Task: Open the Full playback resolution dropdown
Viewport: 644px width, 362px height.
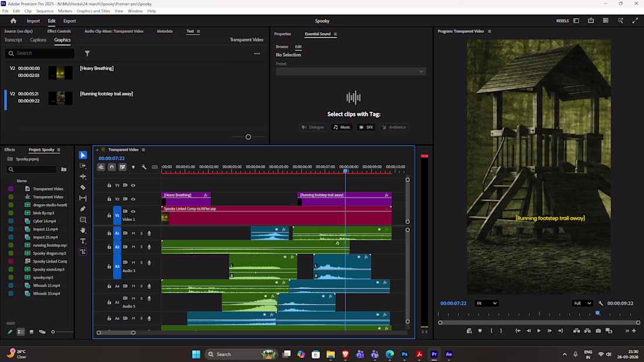Action: [583, 304]
